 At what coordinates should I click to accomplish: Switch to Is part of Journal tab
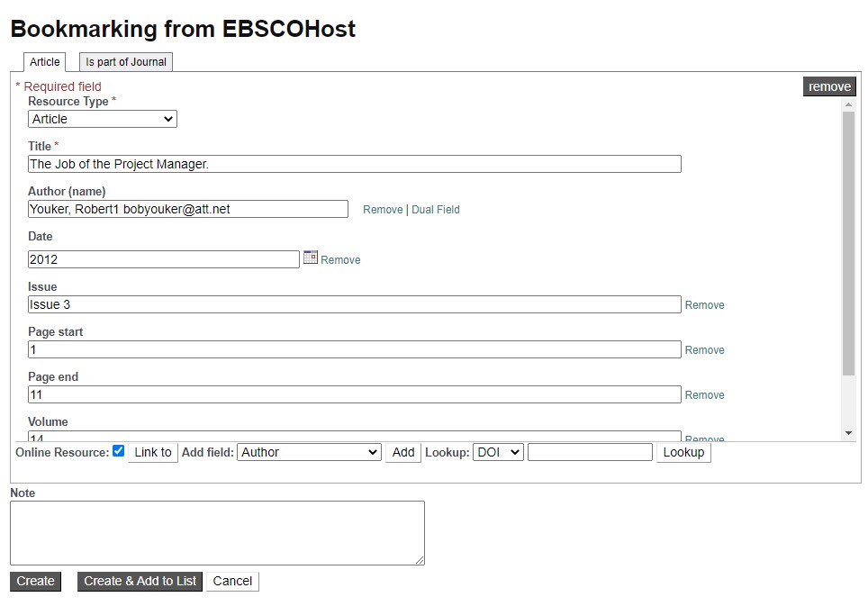click(126, 62)
